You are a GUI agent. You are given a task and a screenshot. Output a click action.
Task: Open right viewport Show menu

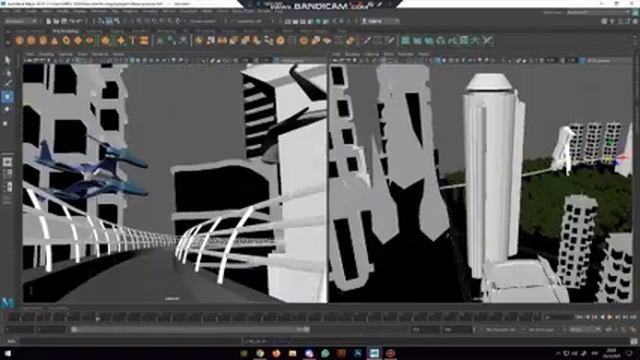(x=389, y=54)
